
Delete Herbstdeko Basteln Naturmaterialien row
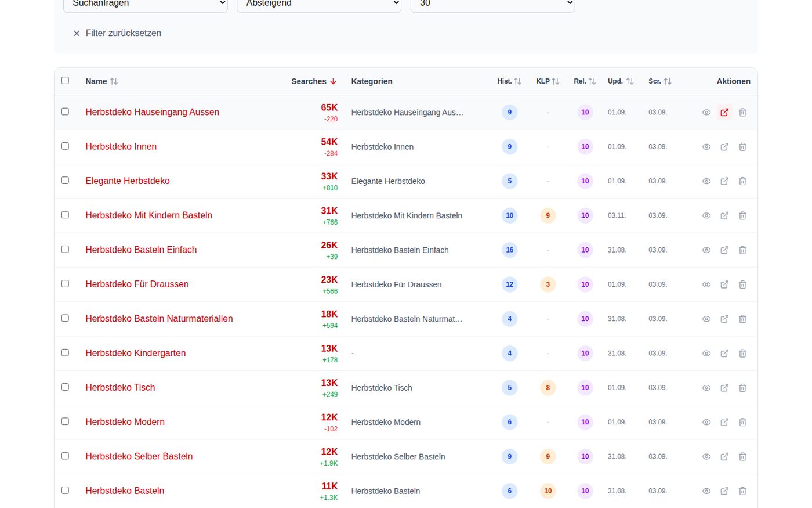pos(742,319)
